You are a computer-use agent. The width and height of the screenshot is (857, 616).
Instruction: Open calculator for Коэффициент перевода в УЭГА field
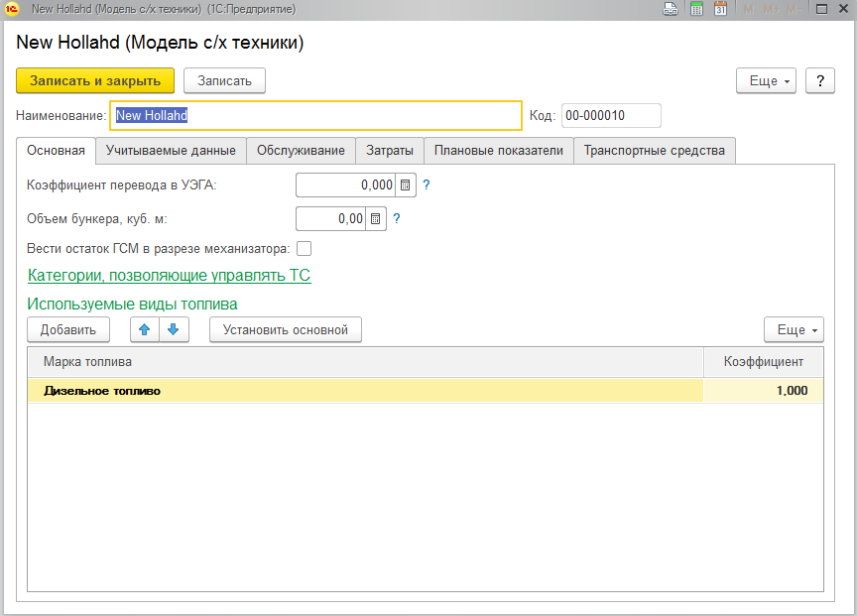point(405,185)
